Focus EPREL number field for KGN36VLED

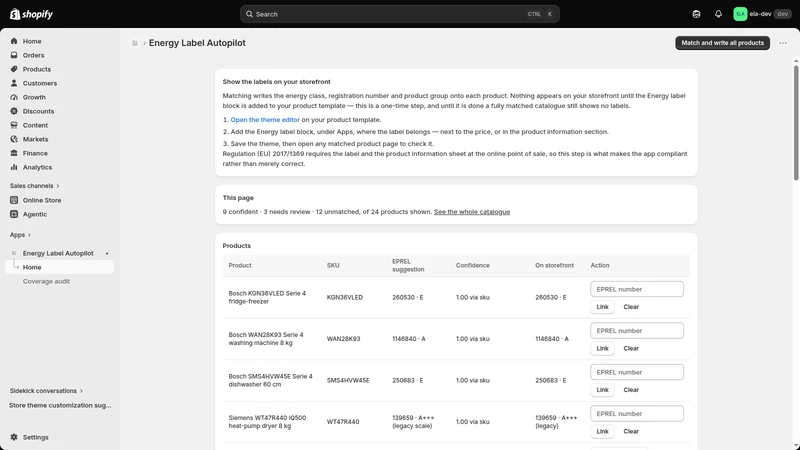pos(637,289)
